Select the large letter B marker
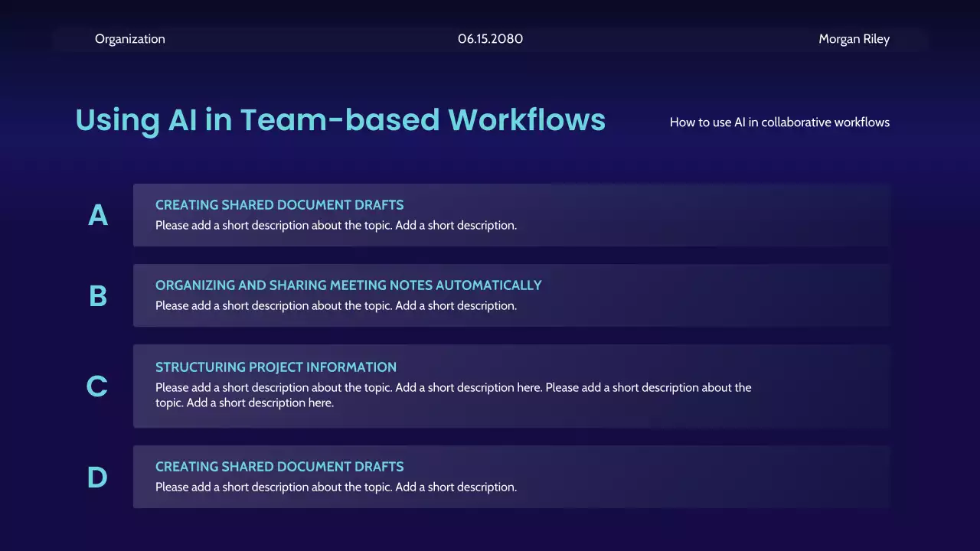The image size is (980, 551). (98, 296)
